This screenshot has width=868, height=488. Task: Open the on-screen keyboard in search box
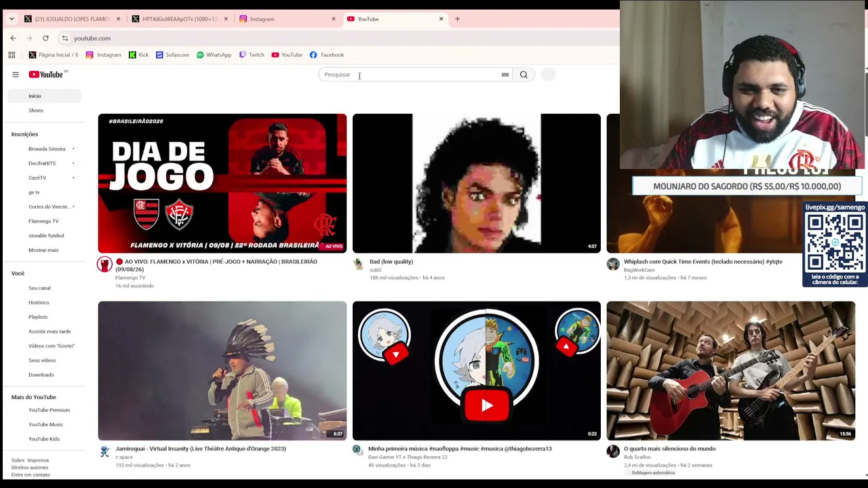coord(505,75)
